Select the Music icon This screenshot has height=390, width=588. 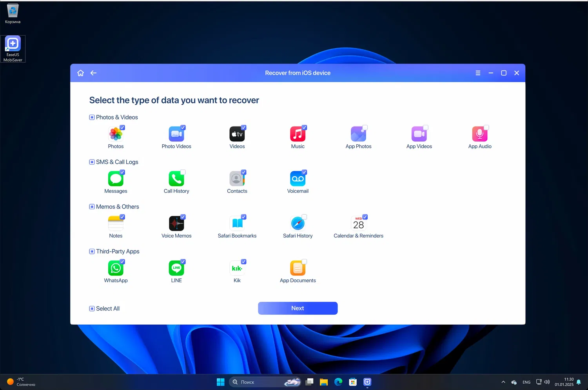click(298, 134)
